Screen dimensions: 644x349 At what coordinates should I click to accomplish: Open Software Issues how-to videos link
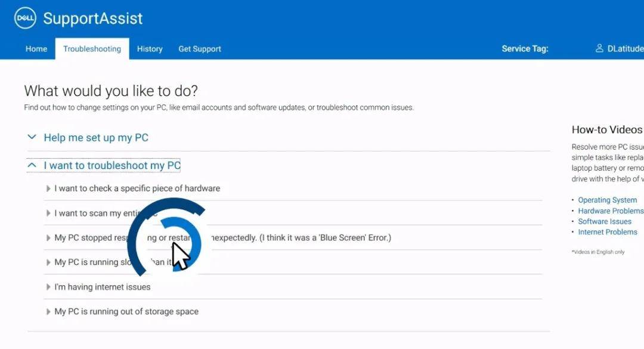click(605, 221)
